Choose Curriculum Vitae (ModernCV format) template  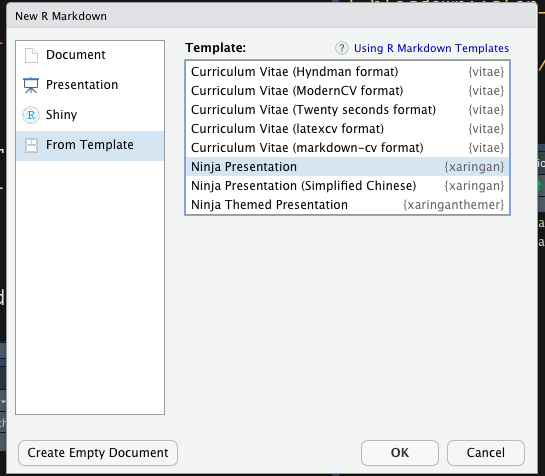point(348,91)
